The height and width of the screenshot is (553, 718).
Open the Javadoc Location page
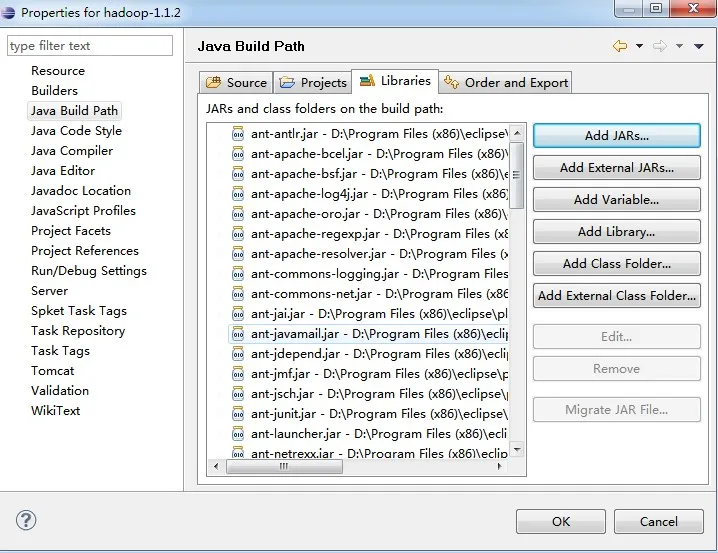click(x=81, y=190)
